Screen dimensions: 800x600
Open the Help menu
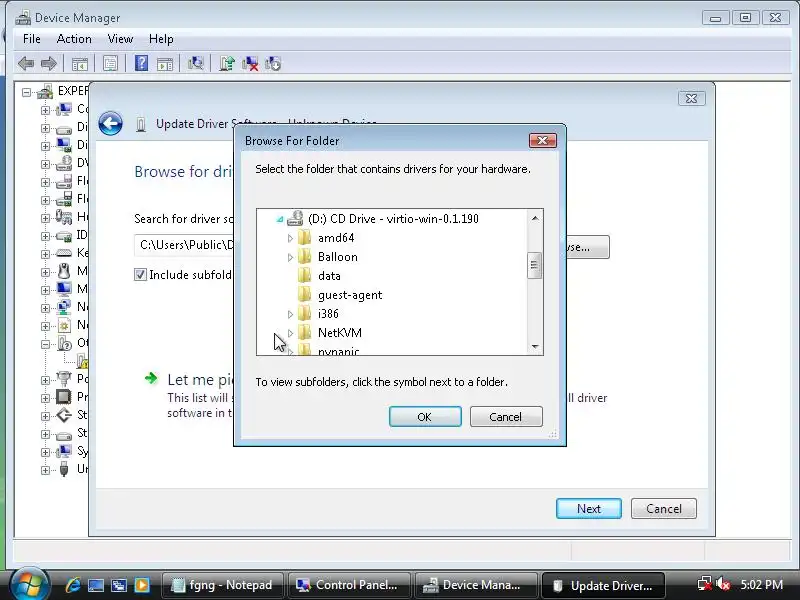pos(161,39)
